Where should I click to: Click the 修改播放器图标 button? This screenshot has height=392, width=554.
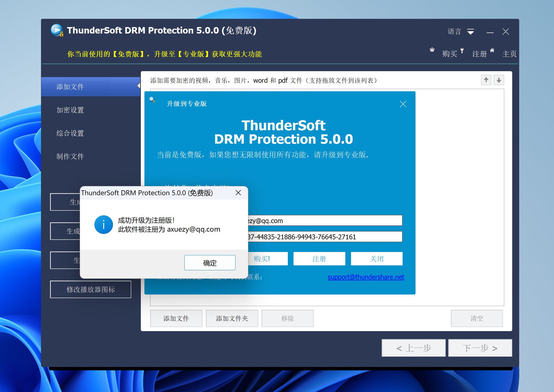91,289
